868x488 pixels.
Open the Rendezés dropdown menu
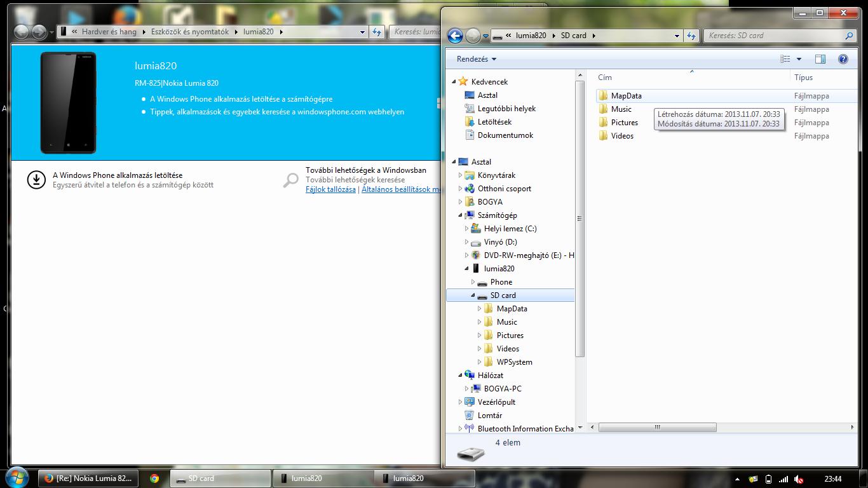[477, 59]
